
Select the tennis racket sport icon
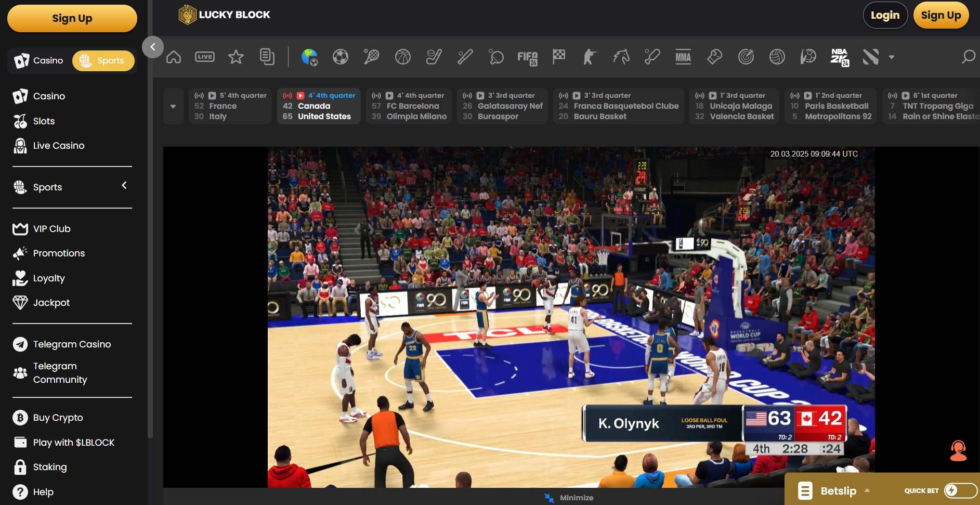click(372, 57)
